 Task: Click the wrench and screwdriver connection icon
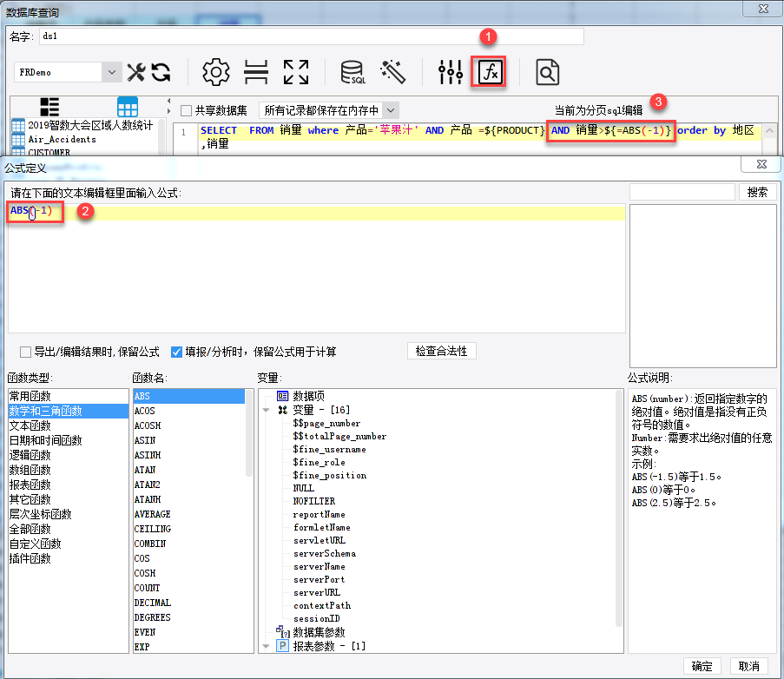coord(136,72)
